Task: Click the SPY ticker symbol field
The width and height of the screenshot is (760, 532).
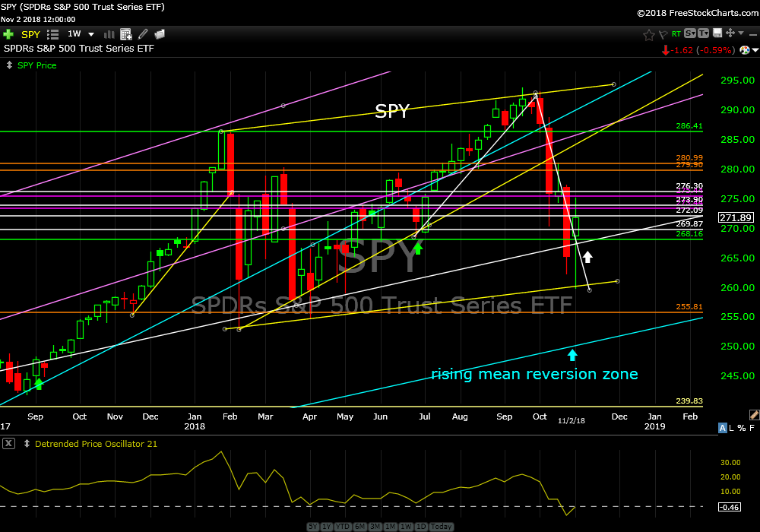Action: (x=30, y=34)
